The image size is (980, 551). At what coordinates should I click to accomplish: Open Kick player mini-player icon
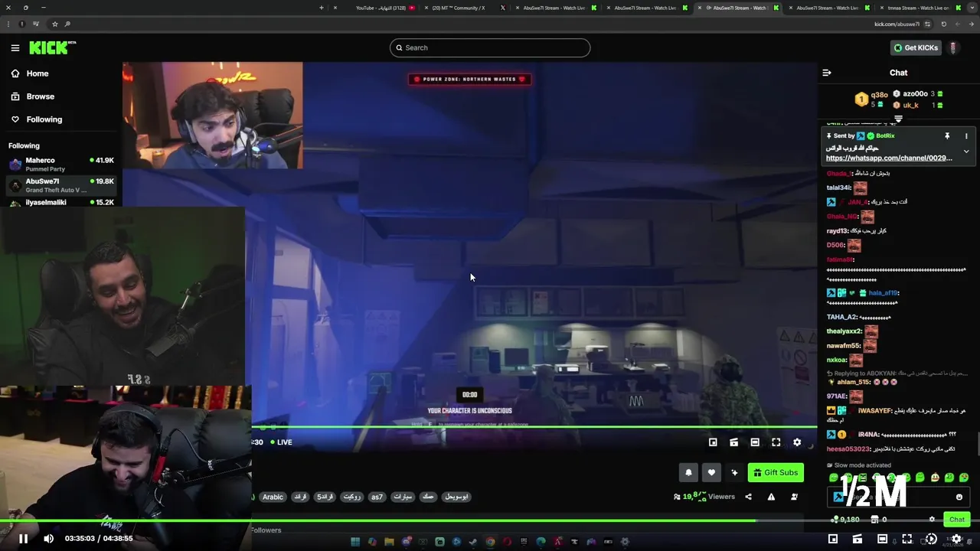(713, 442)
